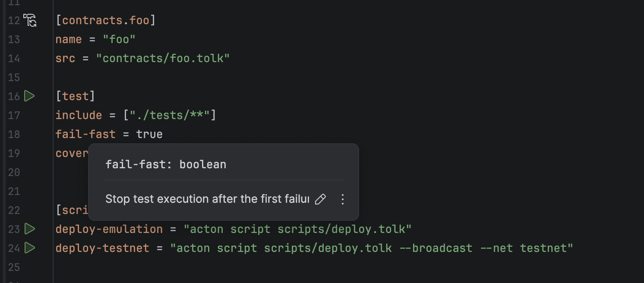Image resolution: width=644 pixels, height=283 pixels.
Task: Place cursor on the name key
Action: 69,39
